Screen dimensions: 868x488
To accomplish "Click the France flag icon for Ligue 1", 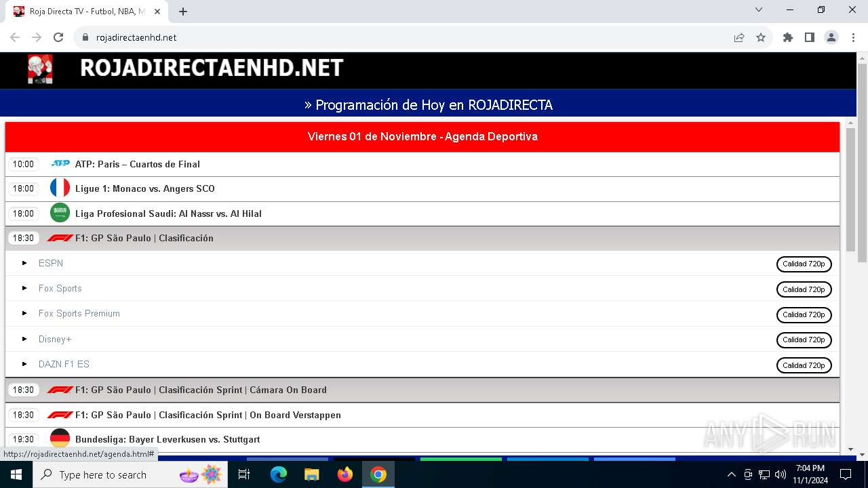I will coord(60,188).
